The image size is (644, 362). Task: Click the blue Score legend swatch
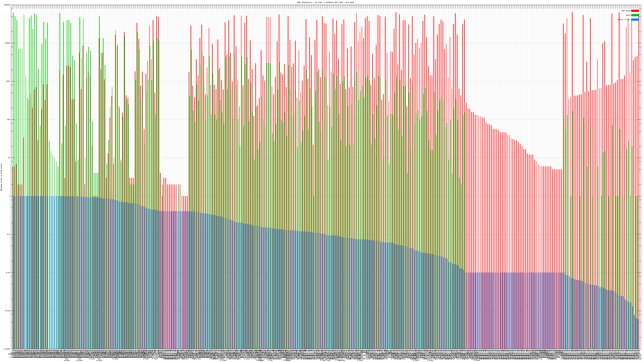point(635,20)
